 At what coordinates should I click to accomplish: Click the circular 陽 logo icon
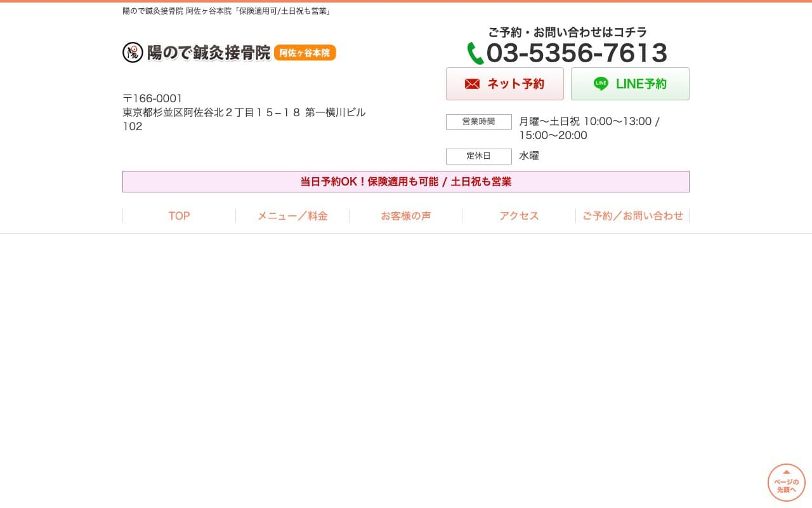pos(133,53)
